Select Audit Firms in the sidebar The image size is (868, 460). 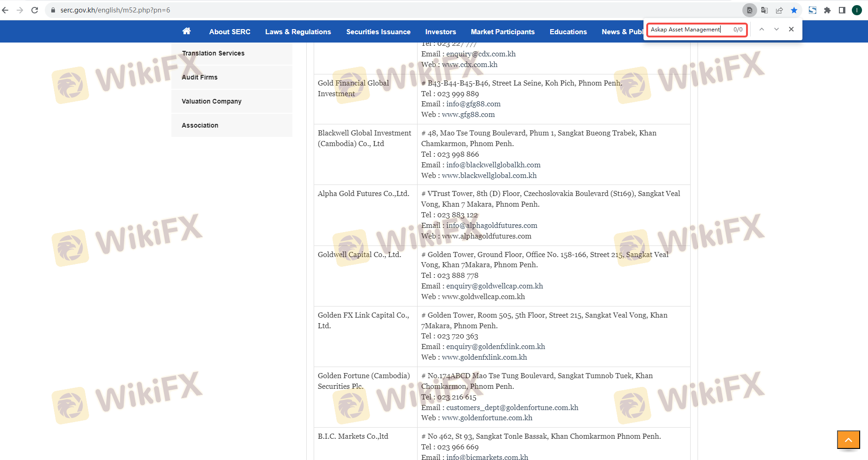coord(200,77)
